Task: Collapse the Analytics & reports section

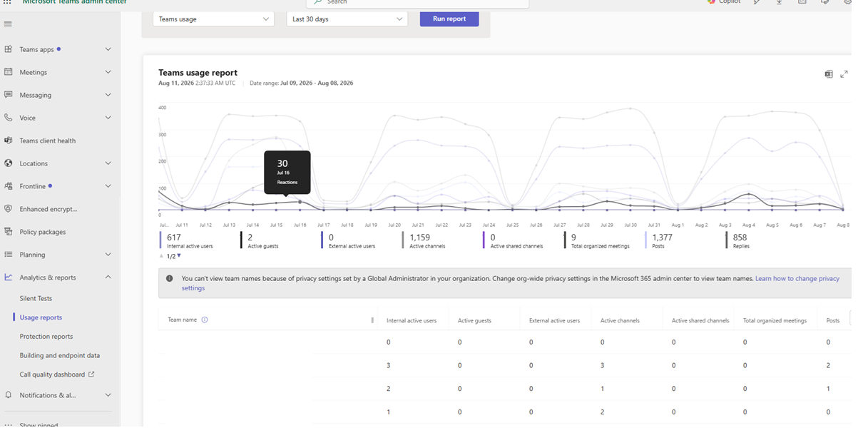Action: pyautogui.click(x=108, y=277)
